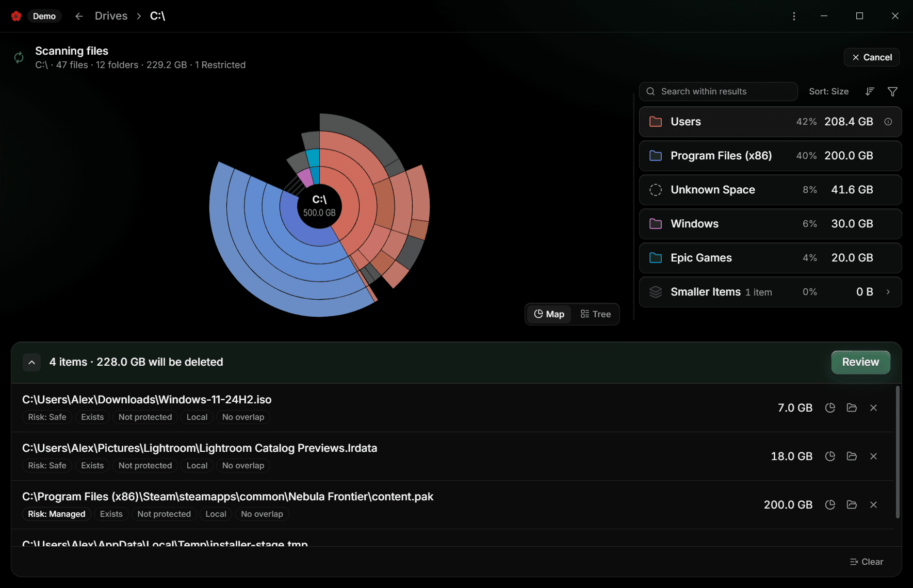
Task: Click the pink Windows sunburst segment
Action: point(305,177)
